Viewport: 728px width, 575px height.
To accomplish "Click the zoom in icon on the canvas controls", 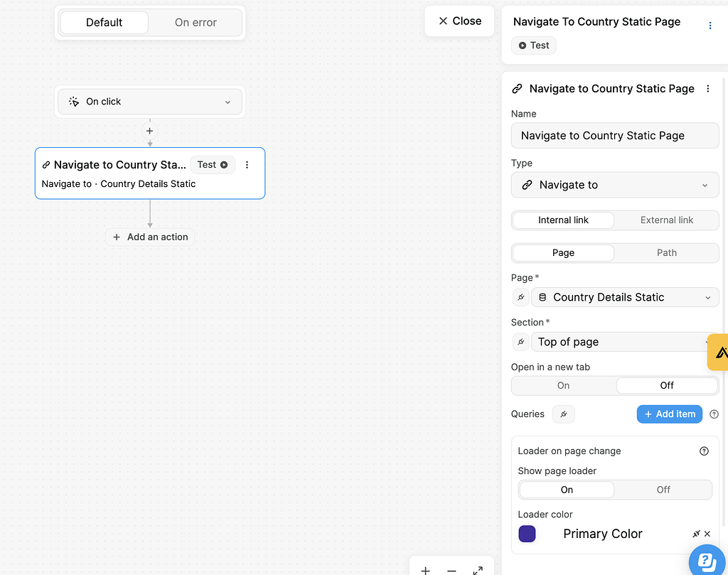I will click(425, 570).
